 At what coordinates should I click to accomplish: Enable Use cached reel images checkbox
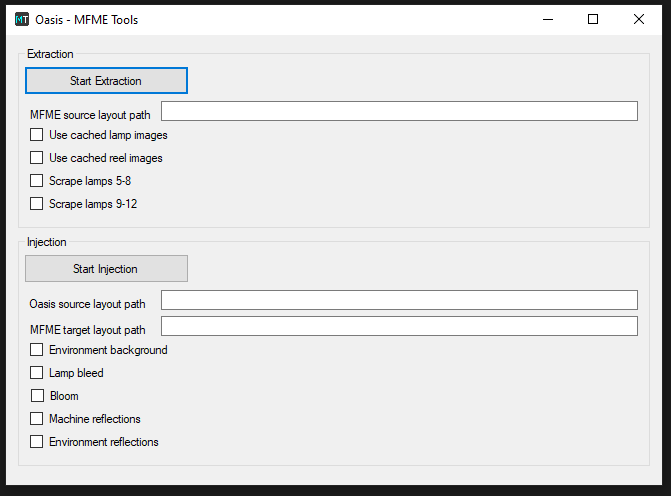36,157
